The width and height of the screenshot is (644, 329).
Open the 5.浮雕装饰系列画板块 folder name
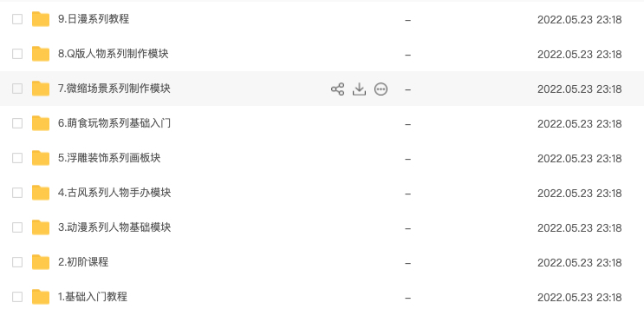[x=109, y=158]
